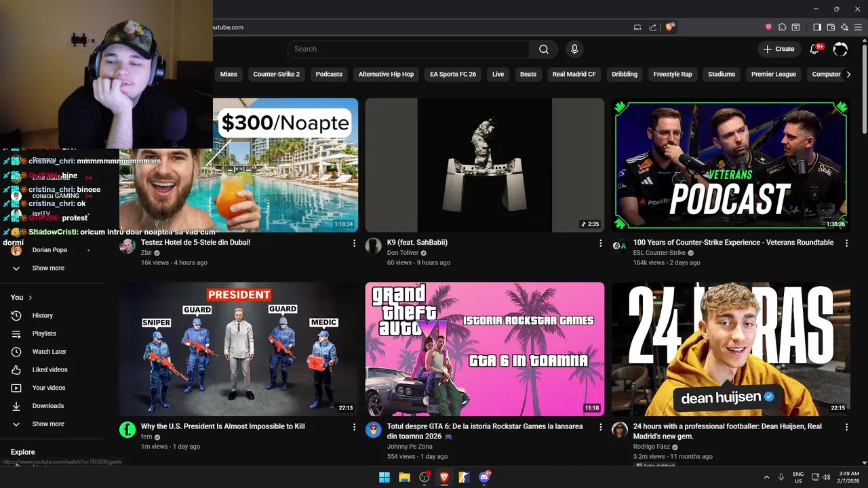
Task: Open the Johnny Pe Zona channel link
Action: coord(410,447)
